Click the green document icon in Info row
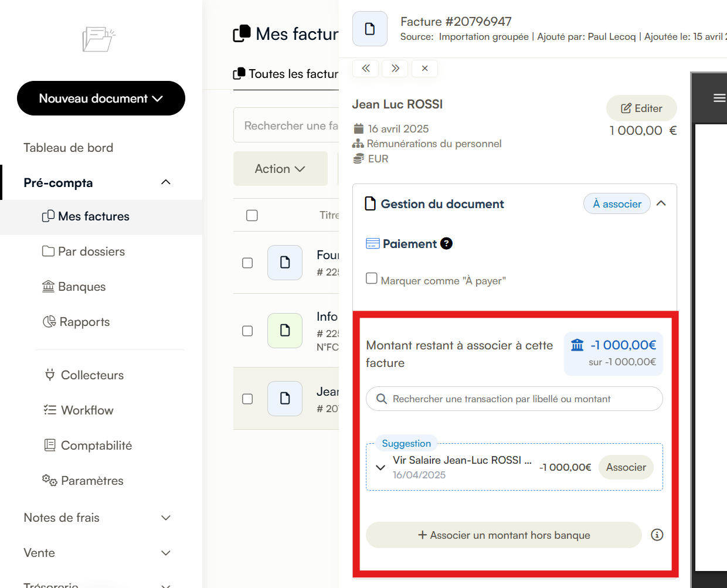The height and width of the screenshot is (588, 727). (x=285, y=331)
